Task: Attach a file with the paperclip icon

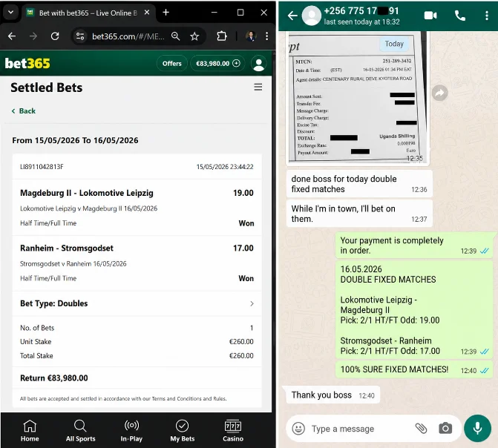Action: pos(421,429)
